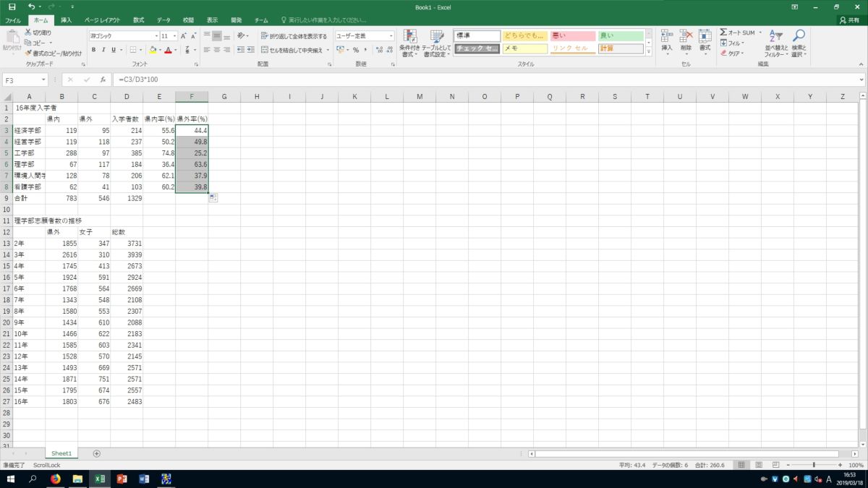868x488 pixels.
Task: Open Sort & Filter (並べ替えとフィルター)
Action: (777, 43)
